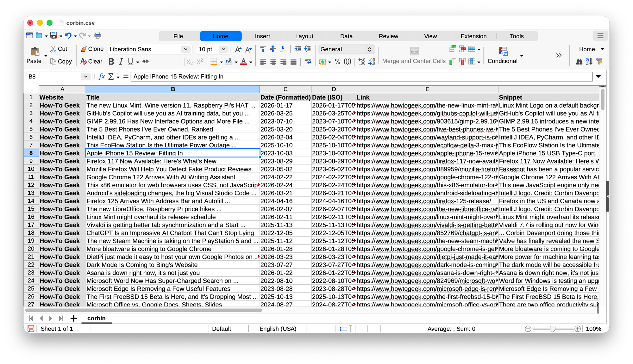Open the Insert tab

262,36
